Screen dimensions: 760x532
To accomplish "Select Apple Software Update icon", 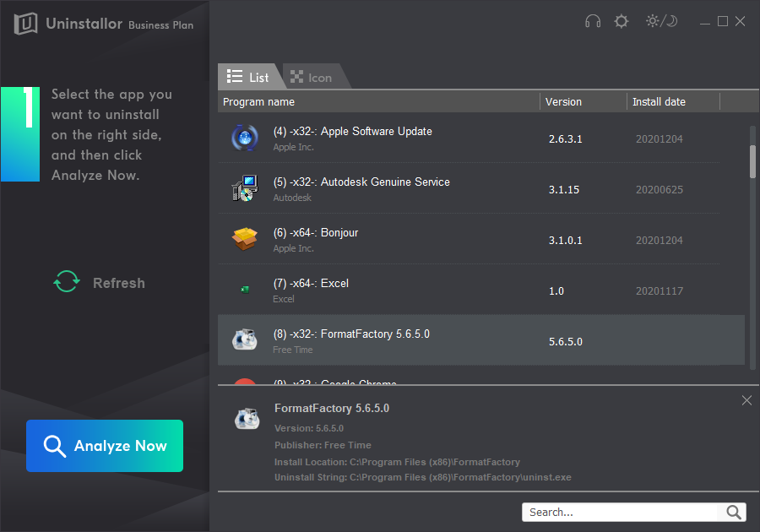I will tap(245, 138).
